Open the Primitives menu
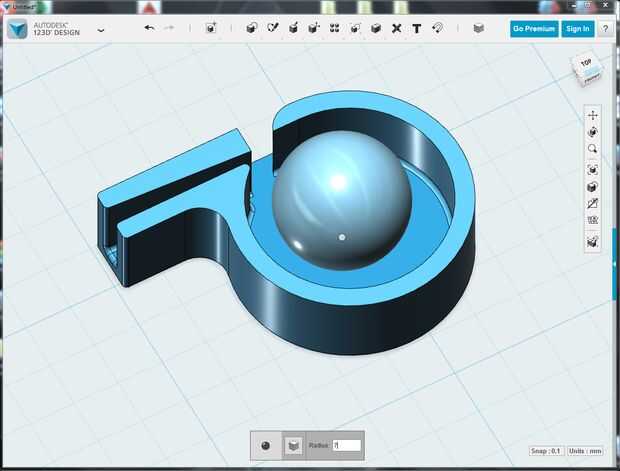The image size is (620, 471). 252,28
